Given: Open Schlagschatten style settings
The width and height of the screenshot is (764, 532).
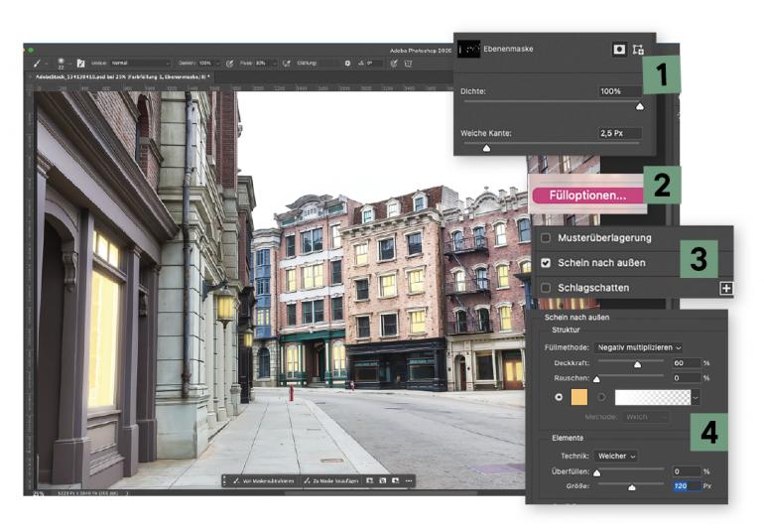Looking at the screenshot, I should (x=593, y=288).
